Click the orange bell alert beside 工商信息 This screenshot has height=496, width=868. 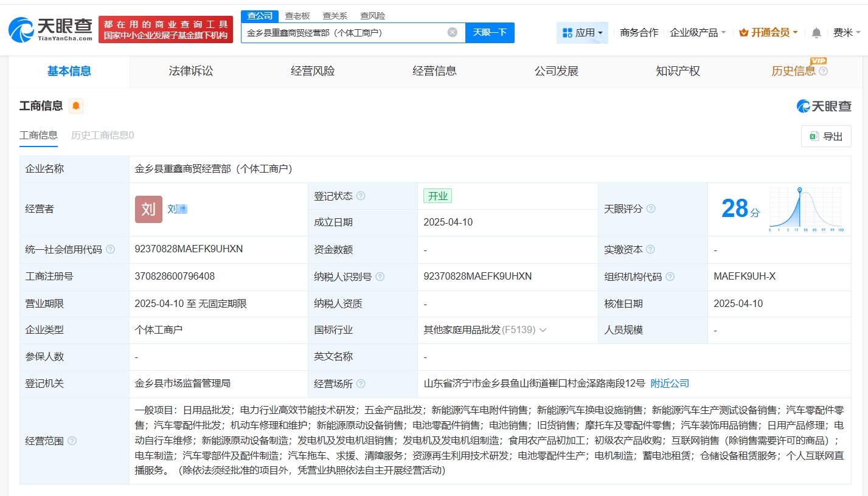(x=76, y=106)
